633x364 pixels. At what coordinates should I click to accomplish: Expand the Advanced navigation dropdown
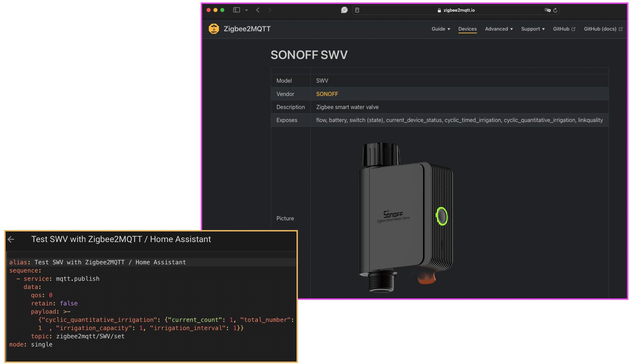tap(499, 29)
